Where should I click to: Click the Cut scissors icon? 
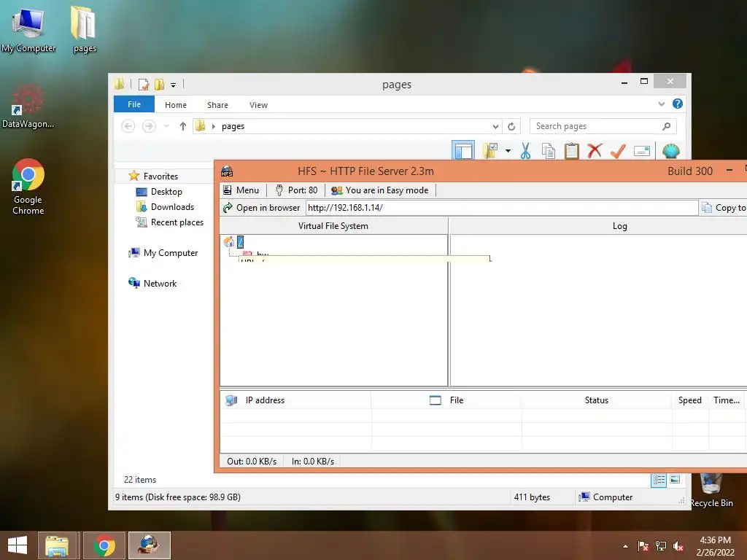pos(525,151)
